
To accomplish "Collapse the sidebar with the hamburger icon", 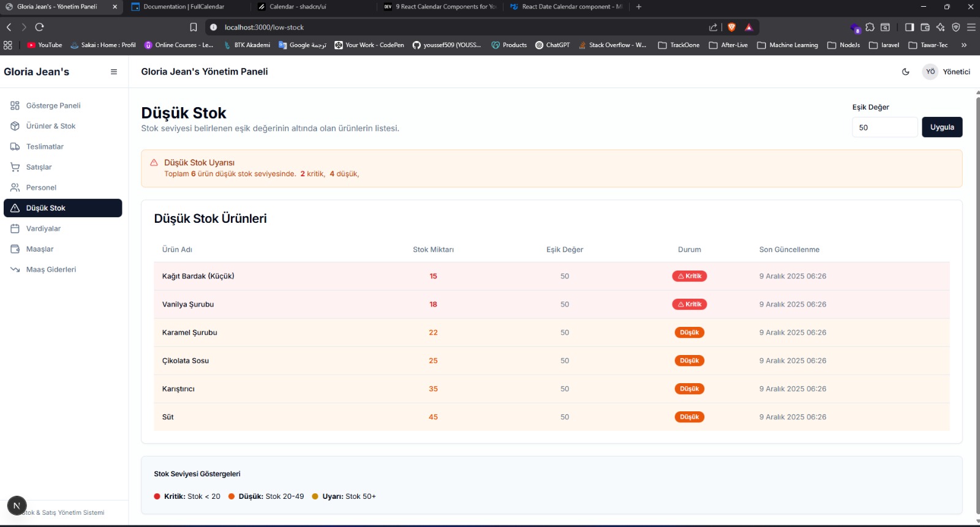I will point(113,72).
